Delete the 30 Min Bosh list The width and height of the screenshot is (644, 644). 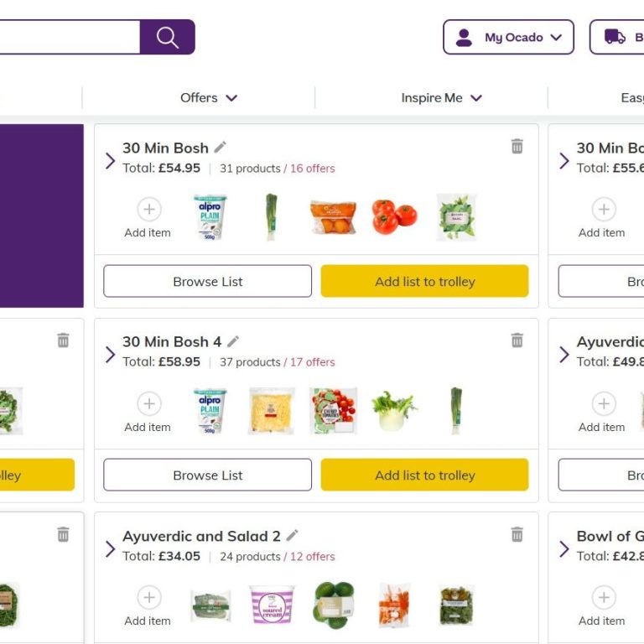tap(517, 147)
